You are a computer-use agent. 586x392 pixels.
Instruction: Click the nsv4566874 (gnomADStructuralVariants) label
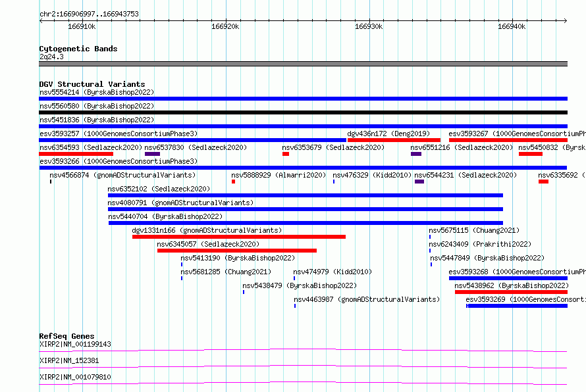(x=122, y=175)
